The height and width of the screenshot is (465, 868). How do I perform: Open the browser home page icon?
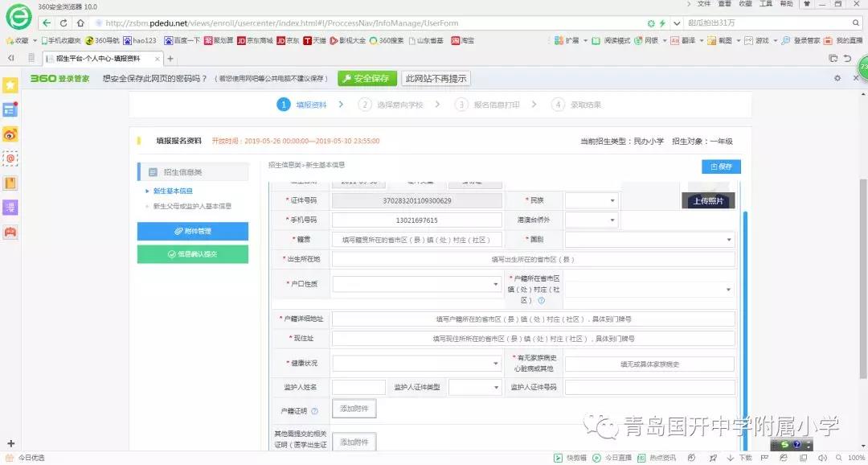(x=78, y=23)
